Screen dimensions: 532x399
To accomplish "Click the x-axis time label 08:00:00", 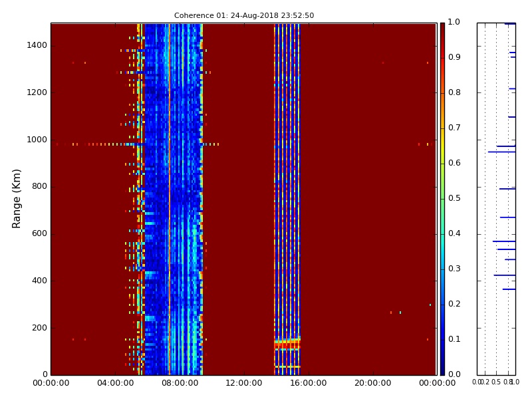I will click(x=180, y=384).
